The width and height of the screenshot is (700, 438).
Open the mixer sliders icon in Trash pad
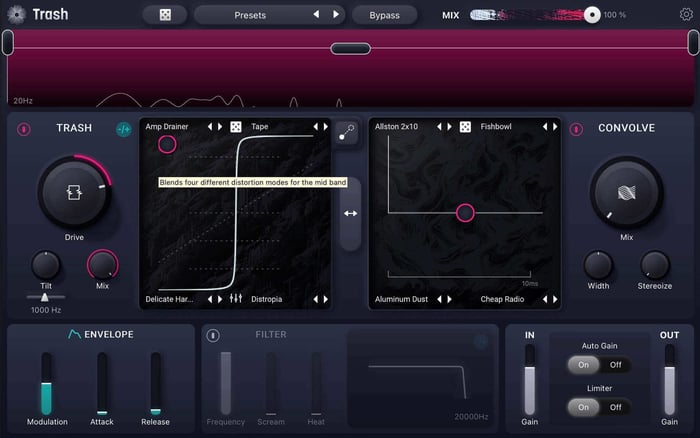coord(236,298)
